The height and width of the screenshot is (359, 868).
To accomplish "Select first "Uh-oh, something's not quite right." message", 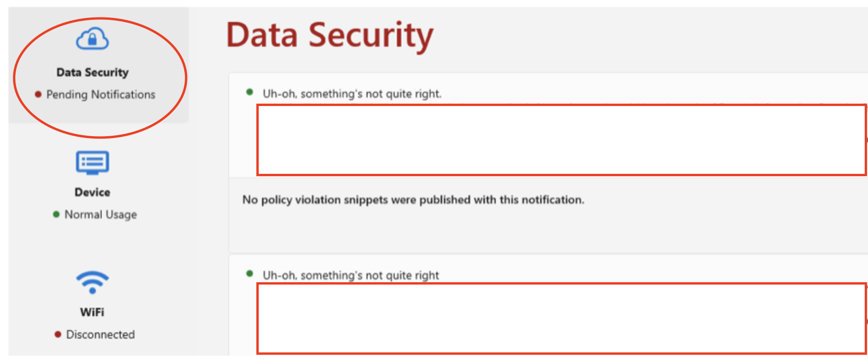I will click(x=352, y=94).
